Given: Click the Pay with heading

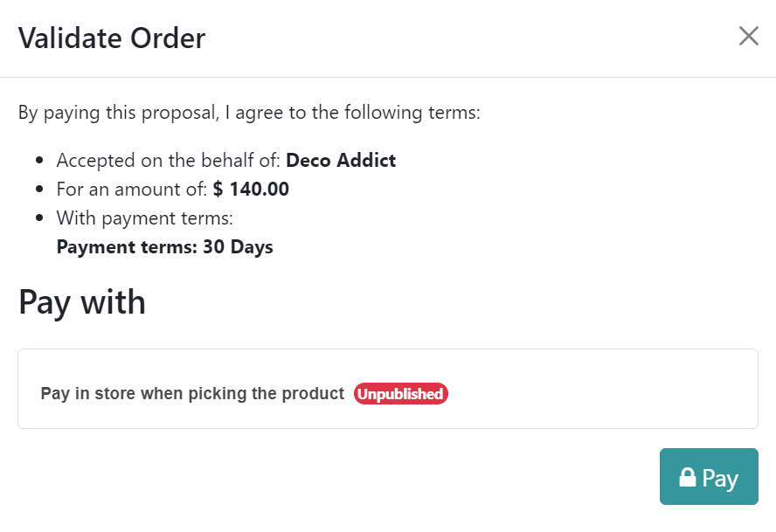Looking at the screenshot, I should (x=82, y=302).
